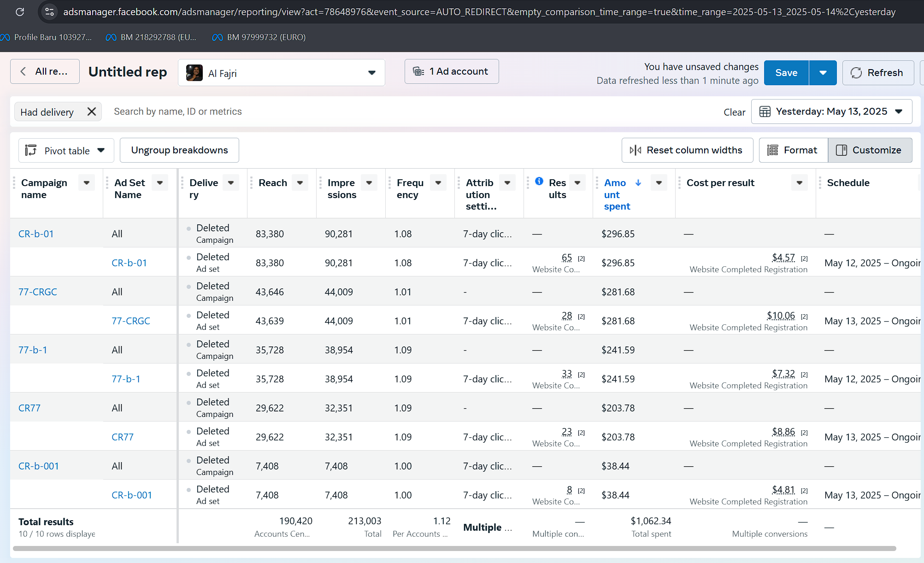Expand the Reach column options menu
Screen dimensions: 924x563
300,183
